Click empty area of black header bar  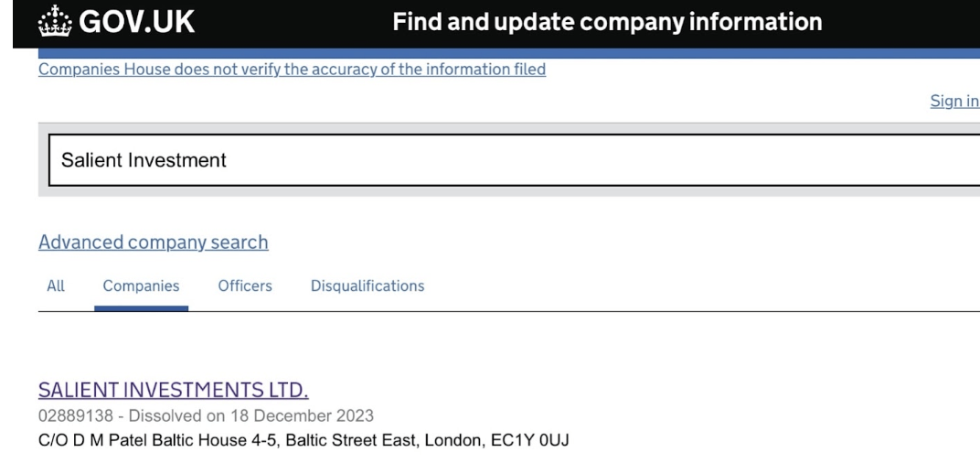click(293, 24)
